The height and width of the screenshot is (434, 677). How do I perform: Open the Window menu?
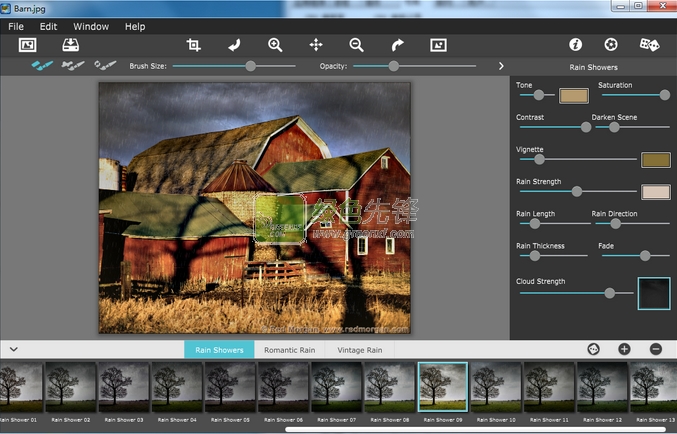tap(91, 26)
